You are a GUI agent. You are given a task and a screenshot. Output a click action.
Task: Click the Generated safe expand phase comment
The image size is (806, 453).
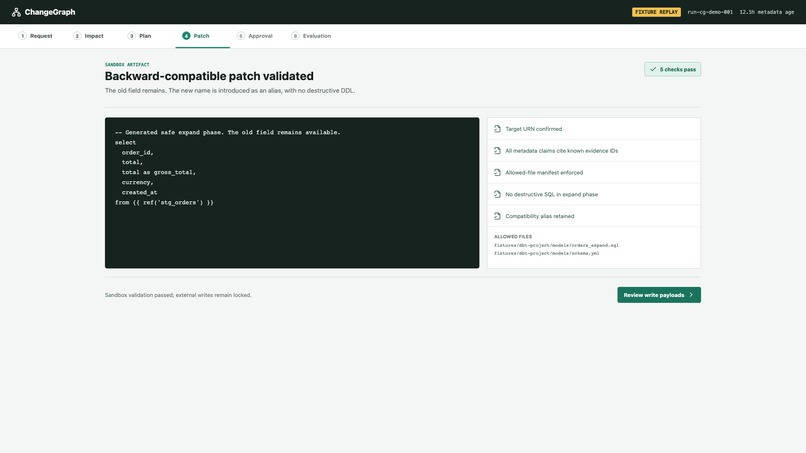click(x=228, y=132)
